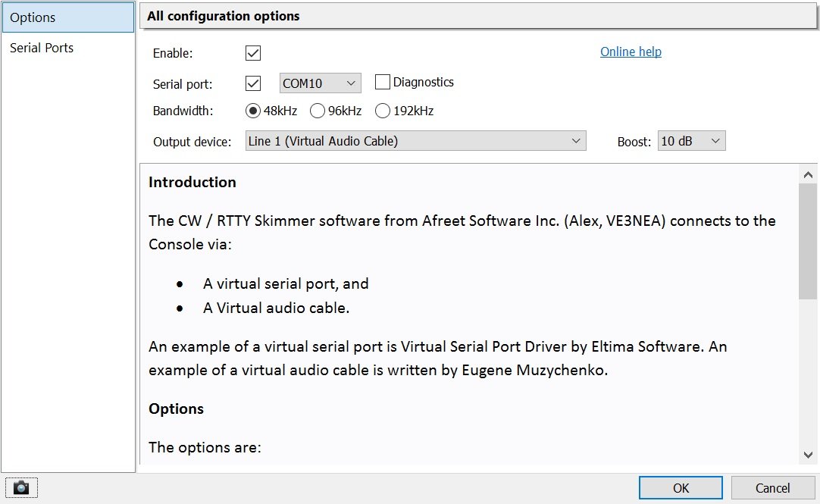
Task: Open the Serial Ports page
Action: 42,48
